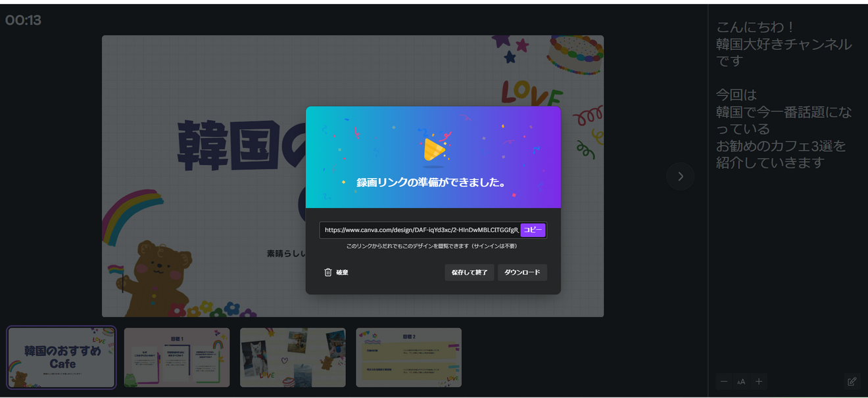Viewport: 868px width, 398px height.
Task: Select the AA font size icon
Action: click(x=741, y=381)
